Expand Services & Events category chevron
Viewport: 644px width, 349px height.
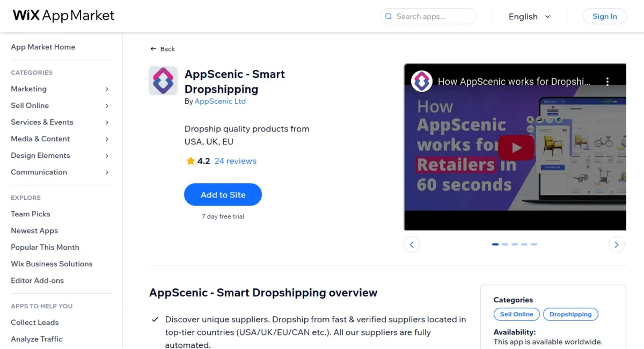(107, 122)
